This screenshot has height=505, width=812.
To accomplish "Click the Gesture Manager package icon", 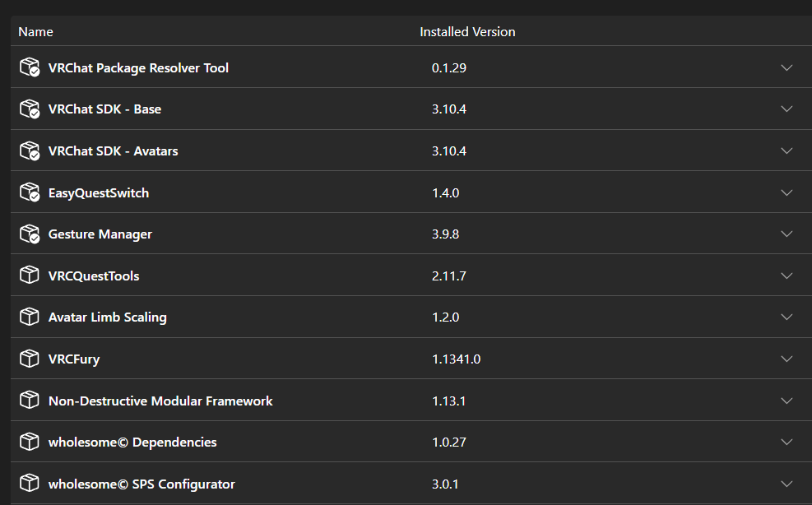I will (30, 234).
